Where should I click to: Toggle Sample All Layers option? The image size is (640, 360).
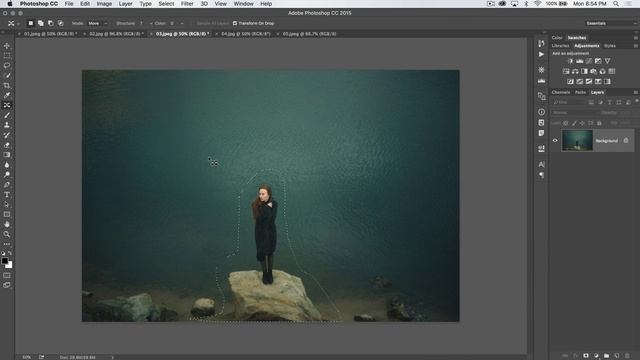pos(213,23)
